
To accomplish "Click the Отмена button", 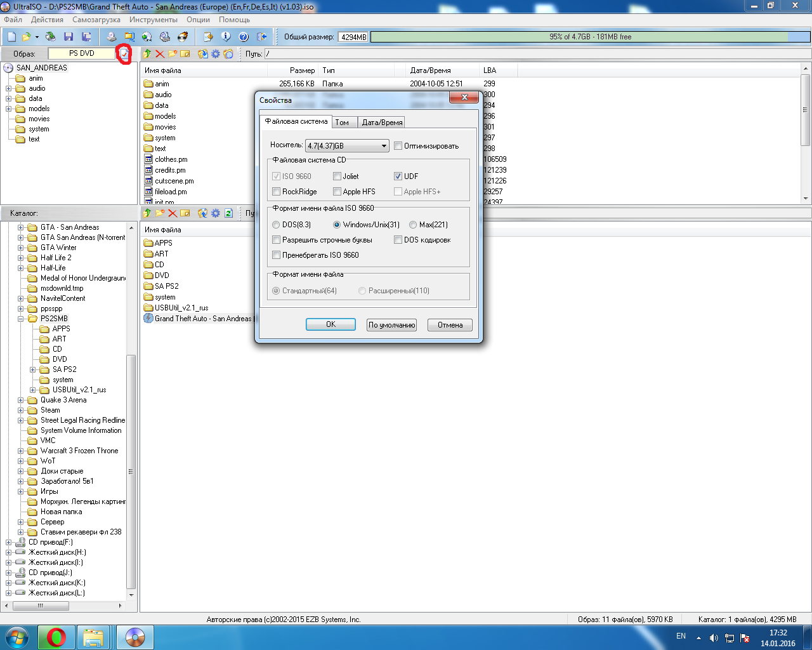I will pos(450,324).
